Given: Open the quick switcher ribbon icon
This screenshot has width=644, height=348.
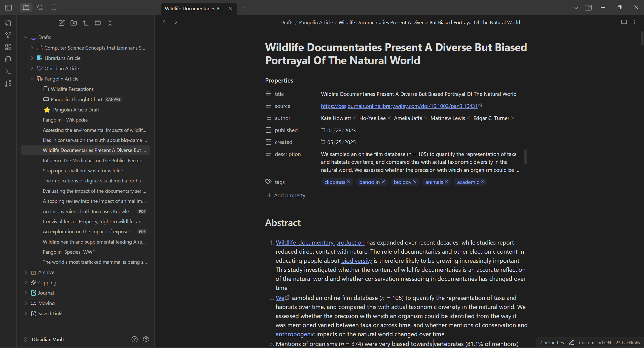Looking at the screenshot, I should pos(8,23).
